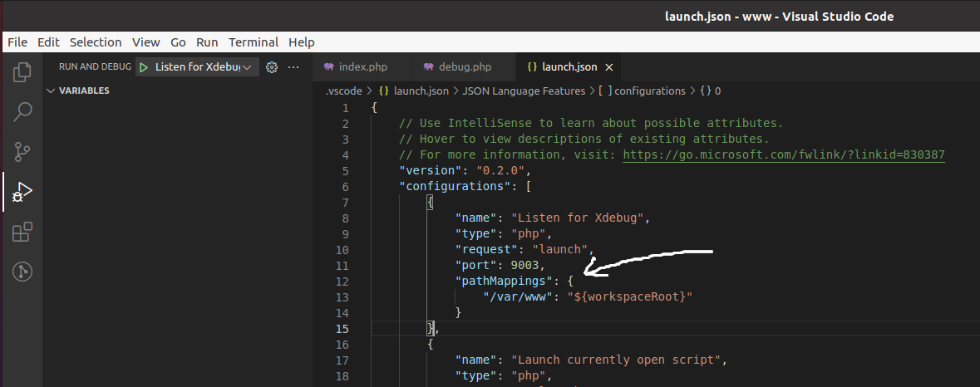The height and width of the screenshot is (387, 980).
Task: Open the File menu
Action: click(x=17, y=42)
